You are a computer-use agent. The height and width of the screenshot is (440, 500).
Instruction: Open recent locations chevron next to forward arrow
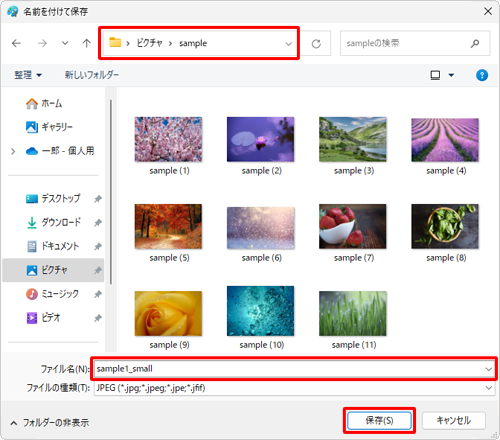click(x=65, y=43)
